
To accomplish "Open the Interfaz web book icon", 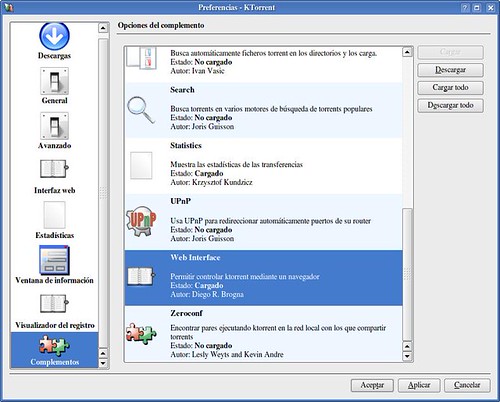I will [54, 169].
